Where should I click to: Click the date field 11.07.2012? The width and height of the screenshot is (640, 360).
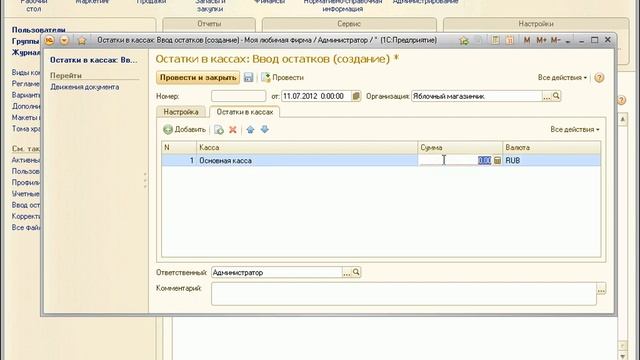316,96
